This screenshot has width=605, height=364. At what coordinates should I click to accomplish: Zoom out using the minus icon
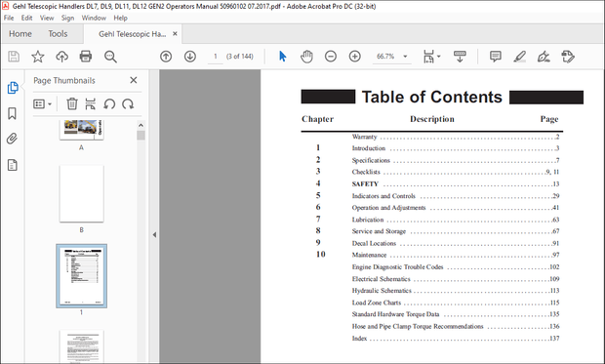(331, 57)
